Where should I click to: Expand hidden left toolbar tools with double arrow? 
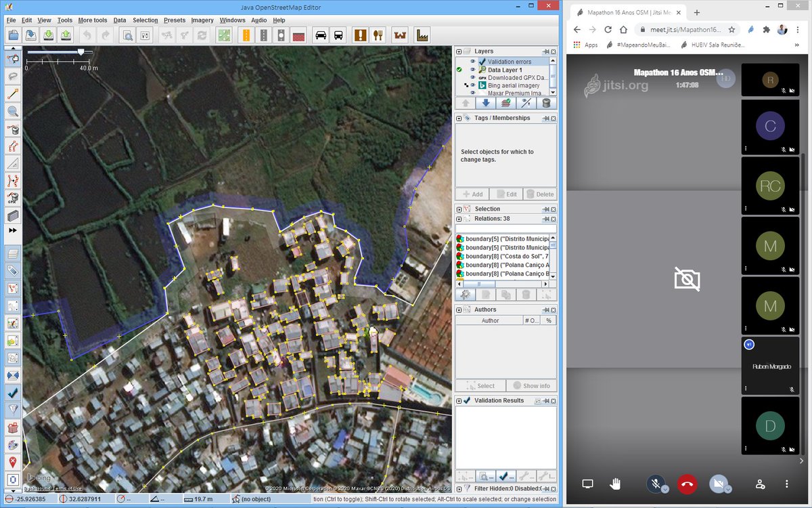[x=13, y=230]
